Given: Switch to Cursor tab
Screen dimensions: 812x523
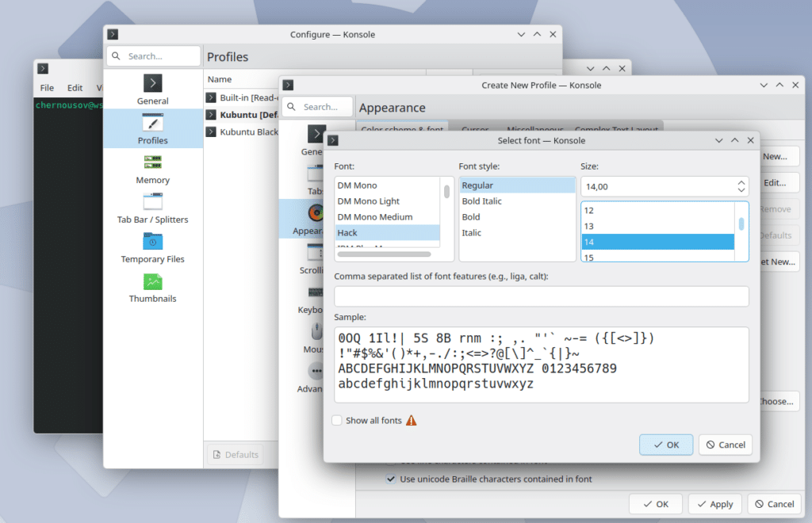Looking at the screenshot, I should tap(475, 128).
